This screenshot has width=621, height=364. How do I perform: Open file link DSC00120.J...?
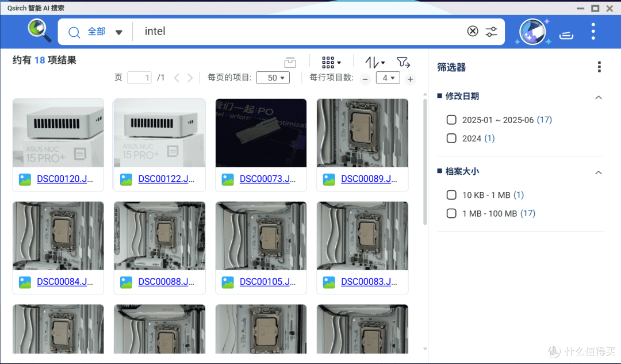[x=64, y=179]
